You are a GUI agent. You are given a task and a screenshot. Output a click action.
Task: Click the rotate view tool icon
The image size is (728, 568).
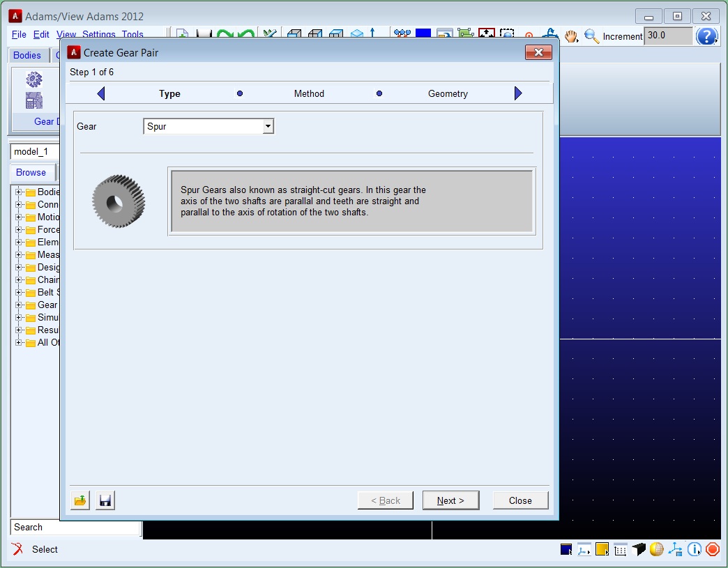coord(550,34)
